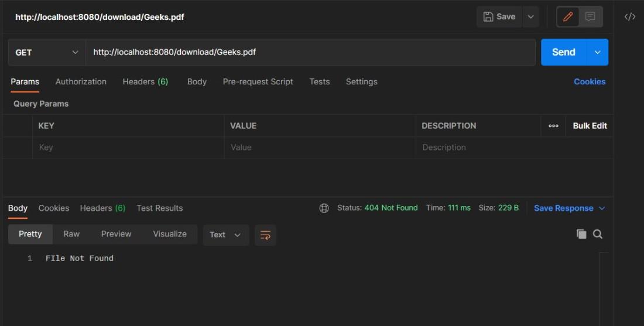Select the Params request tab
644x326 pixels.
pyautogui.click(x=25, y=82)
